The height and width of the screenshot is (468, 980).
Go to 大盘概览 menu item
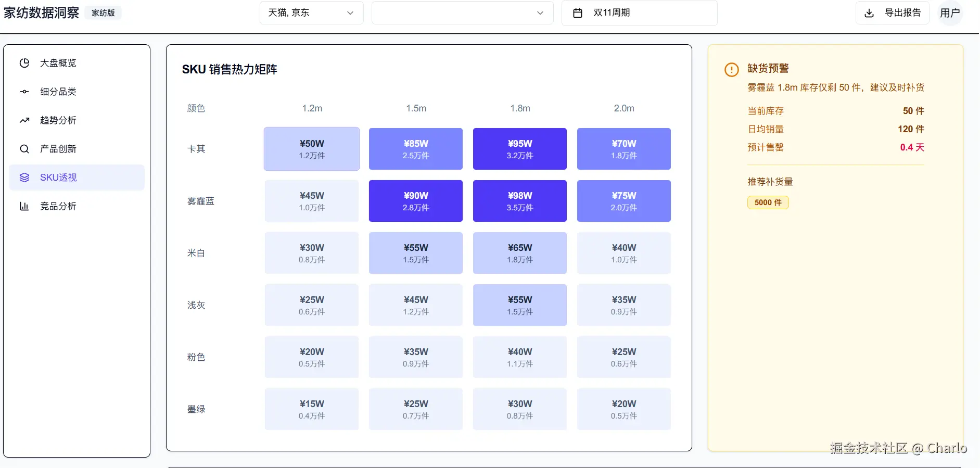click(77, 63)
